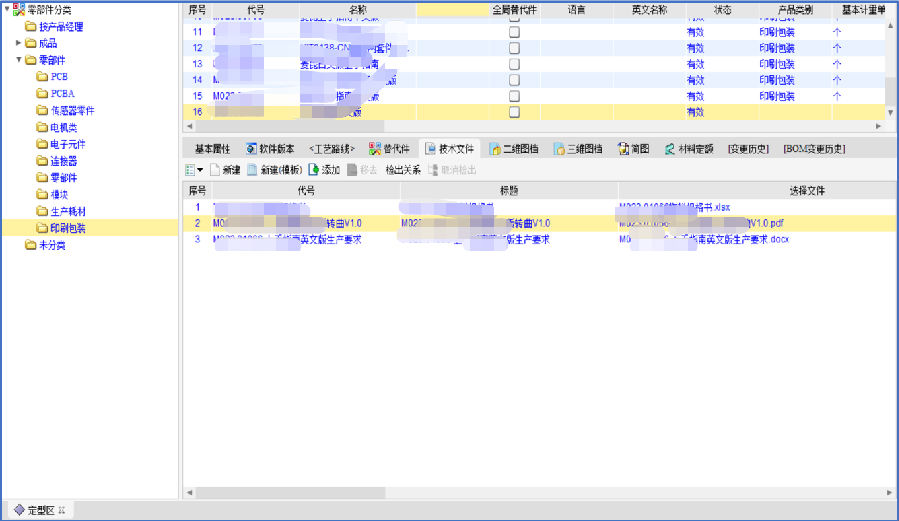This screenshot has width=899, height=521.
Task: Open the 替代件 tab
Action: point(389,149)
